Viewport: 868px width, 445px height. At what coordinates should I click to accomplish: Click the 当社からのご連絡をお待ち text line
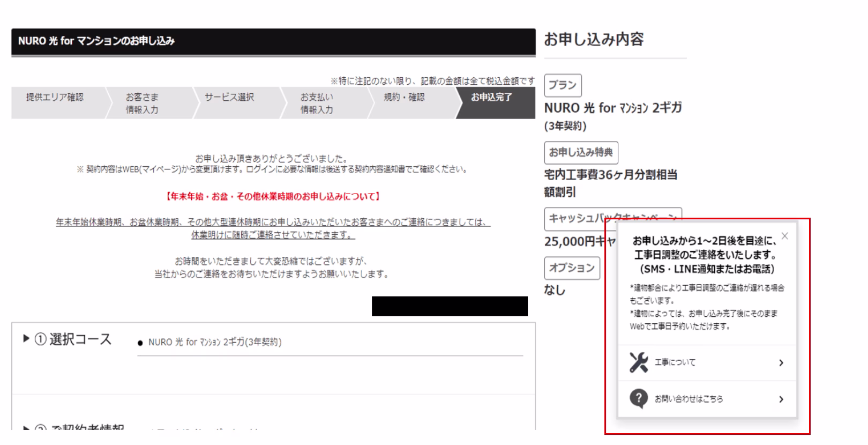(x=272, y=274)
